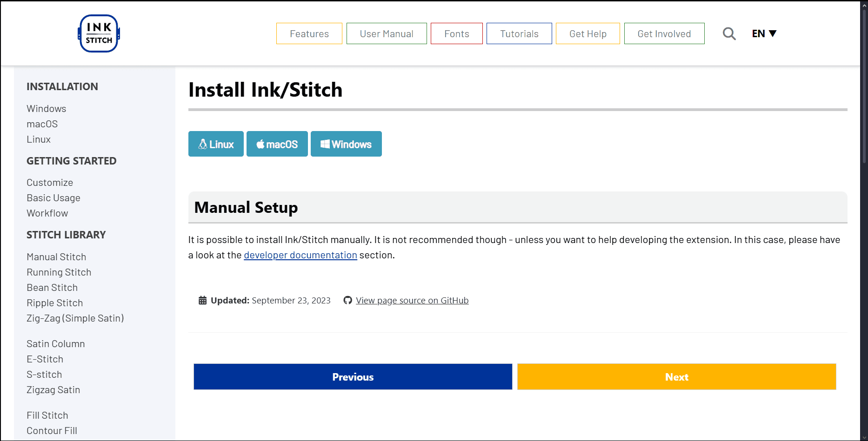Screen dimensions: 868x441
Task: Open Bean Stitch sidebar link
Action: pyautogui.click(x=52, y=288)
